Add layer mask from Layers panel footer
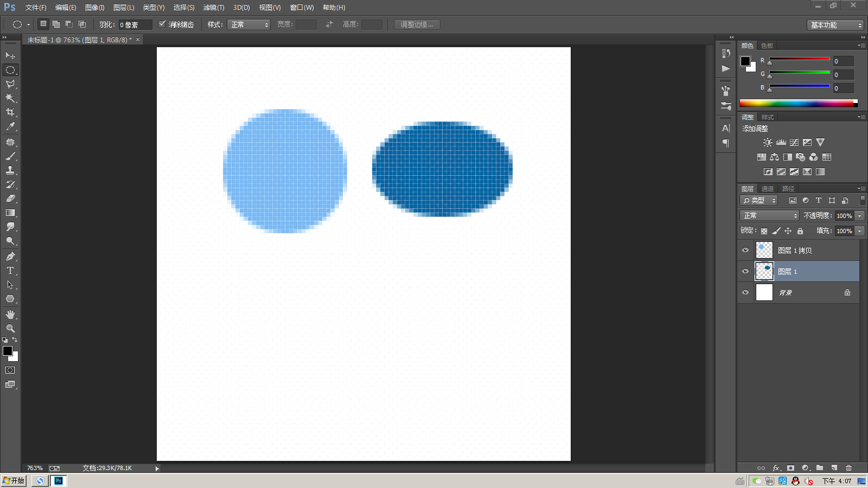868x488 pixels. pos(790,468)
